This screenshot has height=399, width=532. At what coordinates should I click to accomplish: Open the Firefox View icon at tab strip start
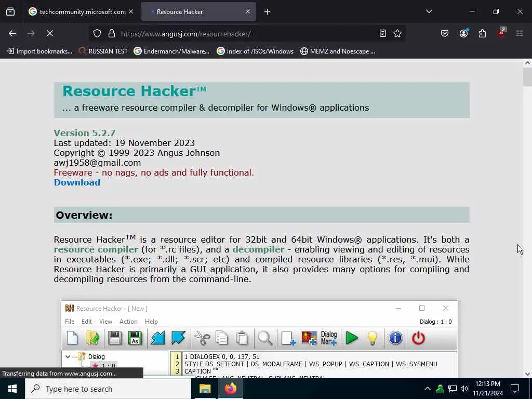pyautogui.click(x=10, y=12)
